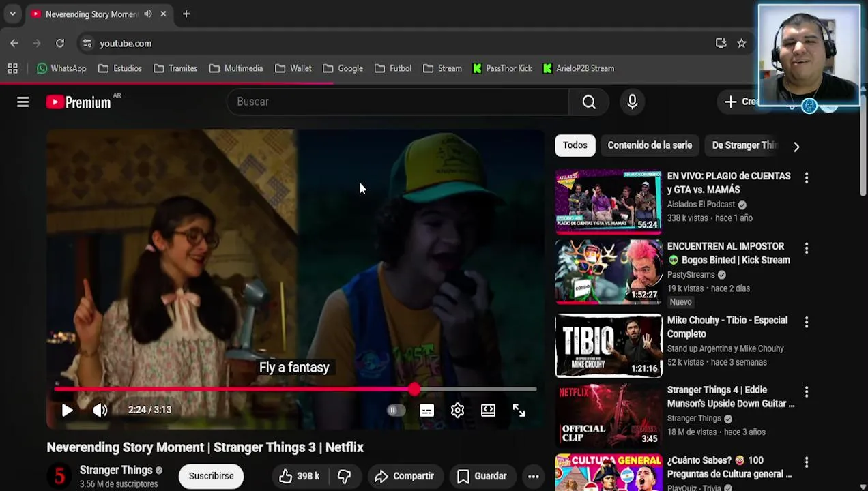The image size is (868, 491).
Task: Open the Multimedia bookmarks folder
Action: click(236, 68)
